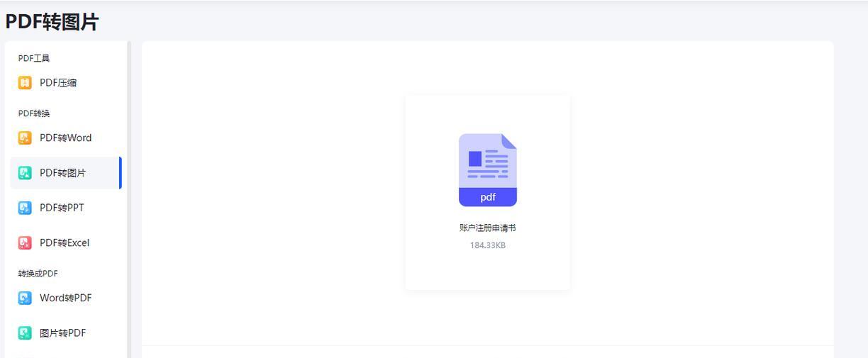Choose PDF转Excel from sidebar
This screenshot has width=868, height=358.
pyautogui.click(x=66, y=242)
